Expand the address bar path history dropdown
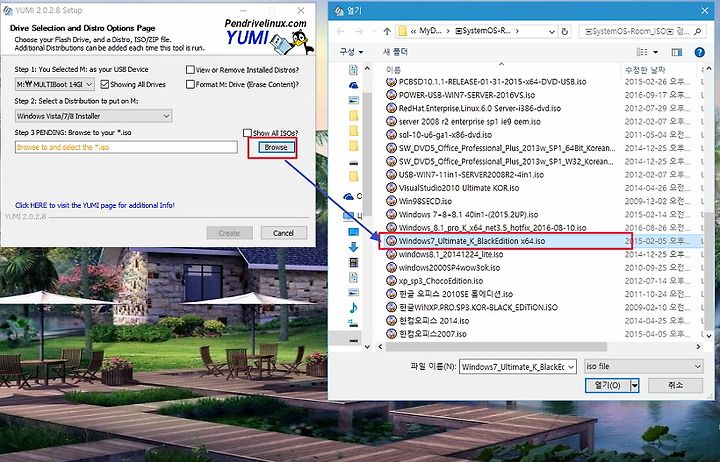The image size is (720, 462). [551, 31]
